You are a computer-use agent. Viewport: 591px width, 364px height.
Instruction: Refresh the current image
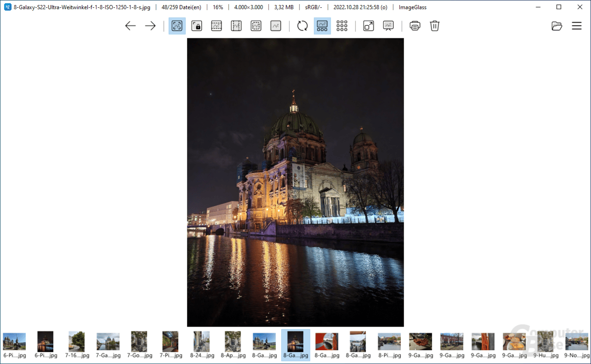(x=302, y=26)
